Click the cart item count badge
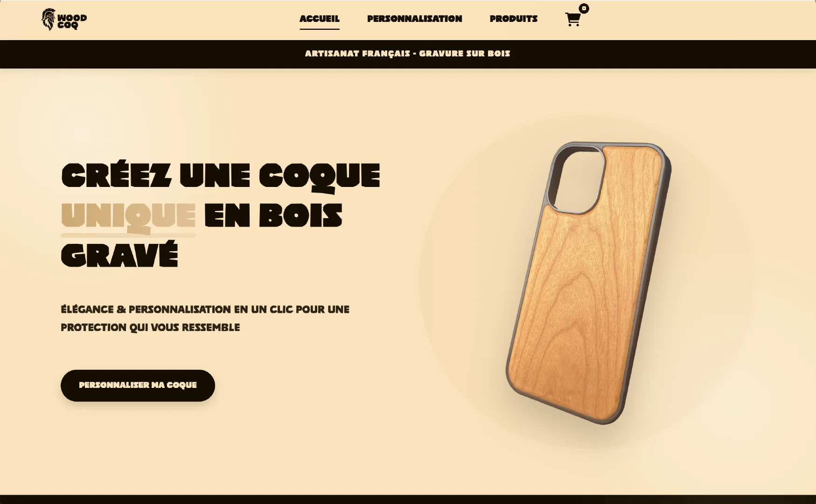Image resolution: width=816 pixels, height=504 pixels. click(584, 8)
